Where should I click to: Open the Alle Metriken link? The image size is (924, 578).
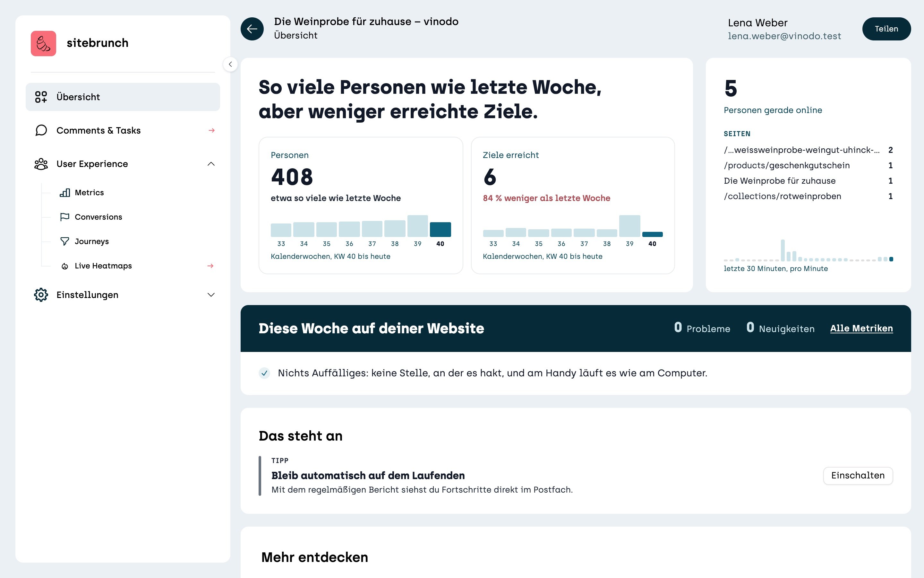[x=861, y=328]
